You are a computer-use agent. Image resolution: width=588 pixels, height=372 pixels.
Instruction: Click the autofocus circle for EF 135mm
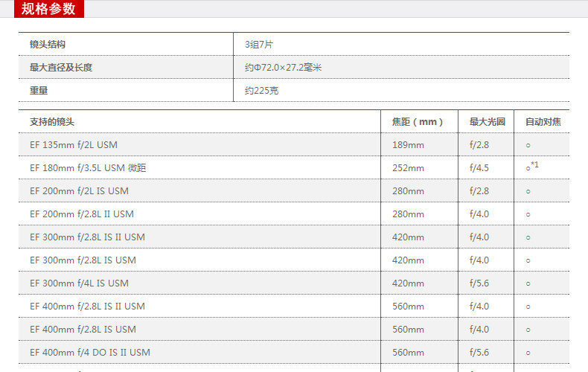528,145
